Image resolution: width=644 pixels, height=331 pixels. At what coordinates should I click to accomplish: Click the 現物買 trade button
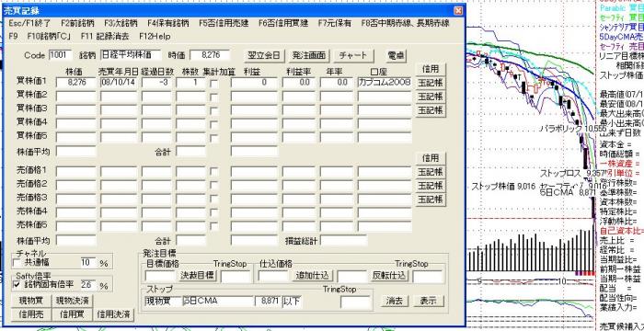click(x=30, y=301)
